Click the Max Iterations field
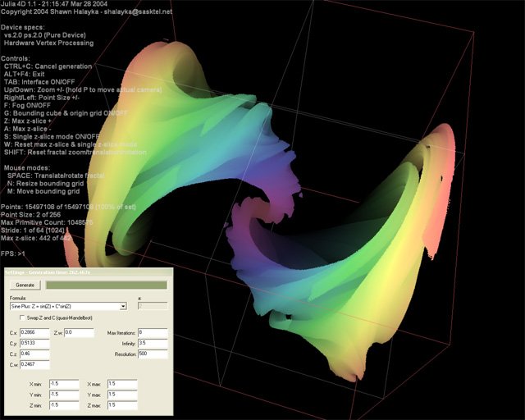 coord(153,332)
